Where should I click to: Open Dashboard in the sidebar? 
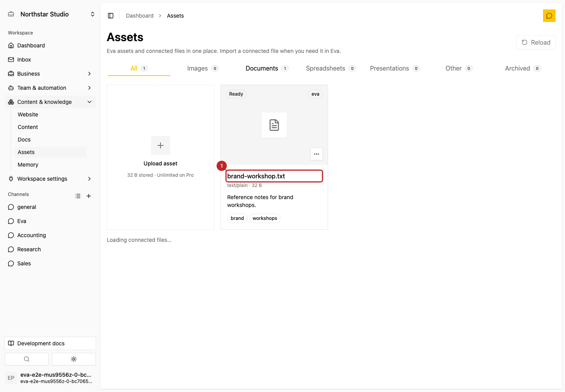pos(50,45)
